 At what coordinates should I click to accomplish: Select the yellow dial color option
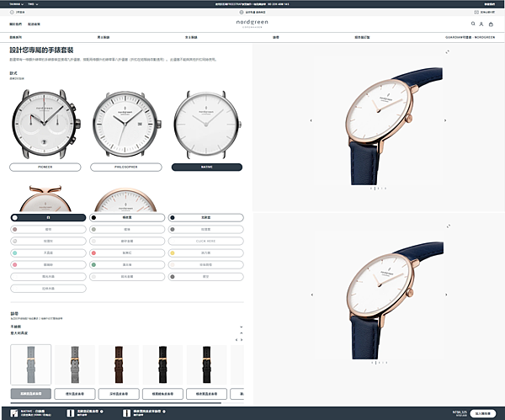(206, 253)
